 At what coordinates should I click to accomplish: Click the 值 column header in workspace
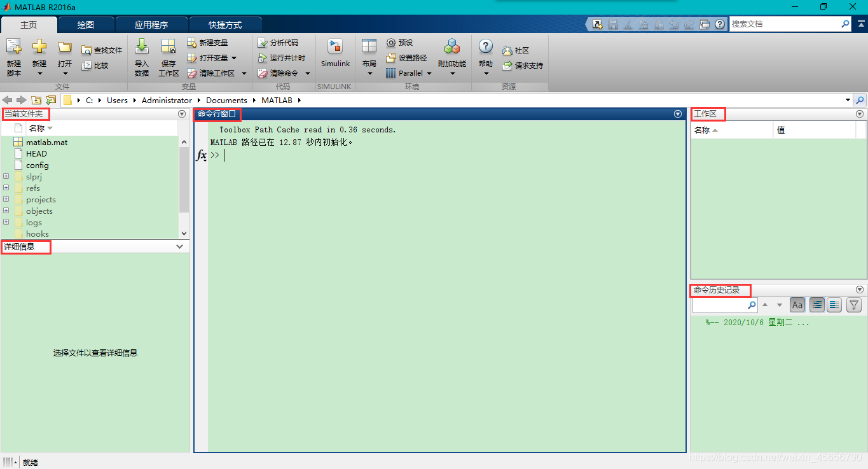tap(814, 130)
